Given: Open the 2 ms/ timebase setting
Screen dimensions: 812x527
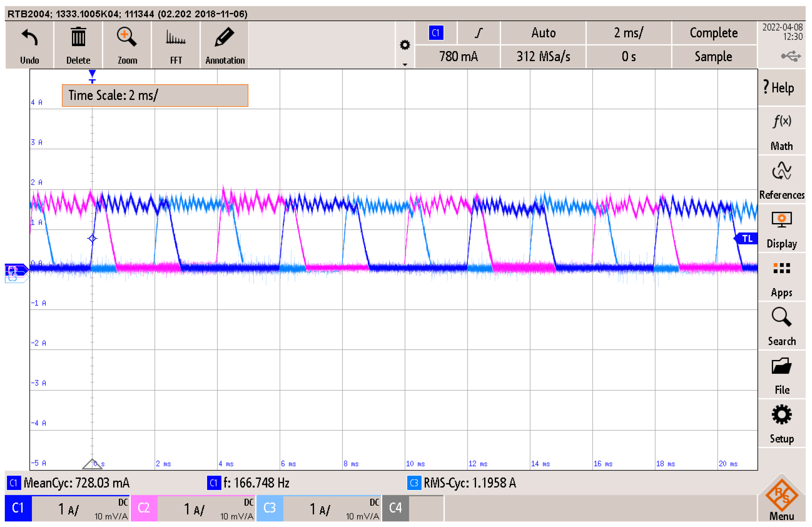Looking at the screenshot, I should (x=628, y=33).
